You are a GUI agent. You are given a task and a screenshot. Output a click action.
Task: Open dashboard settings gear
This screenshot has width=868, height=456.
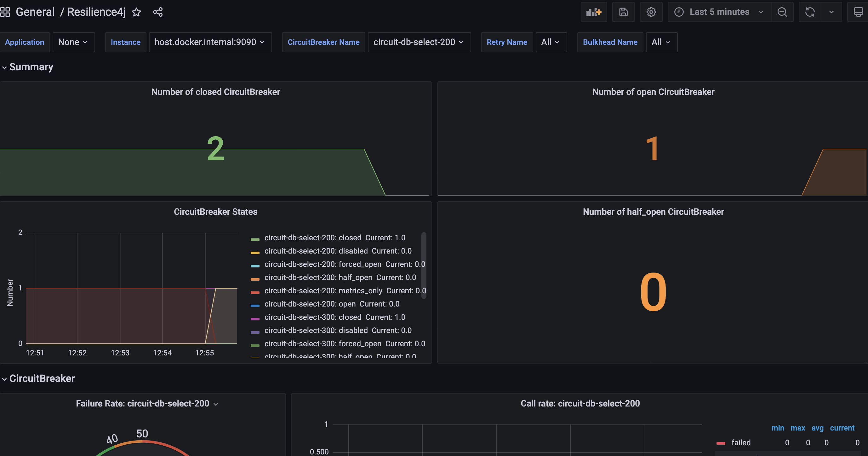pos(651,12)
